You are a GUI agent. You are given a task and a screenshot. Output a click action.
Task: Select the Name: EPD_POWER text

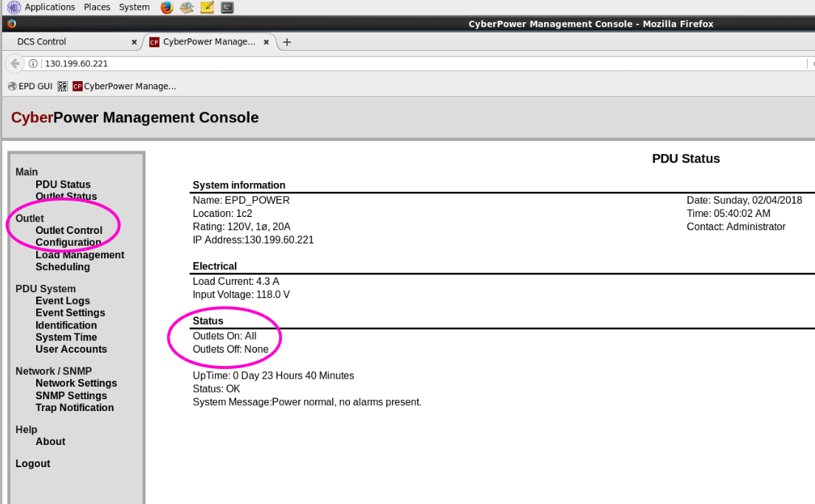pyautogui.click(x=241, y=200)
